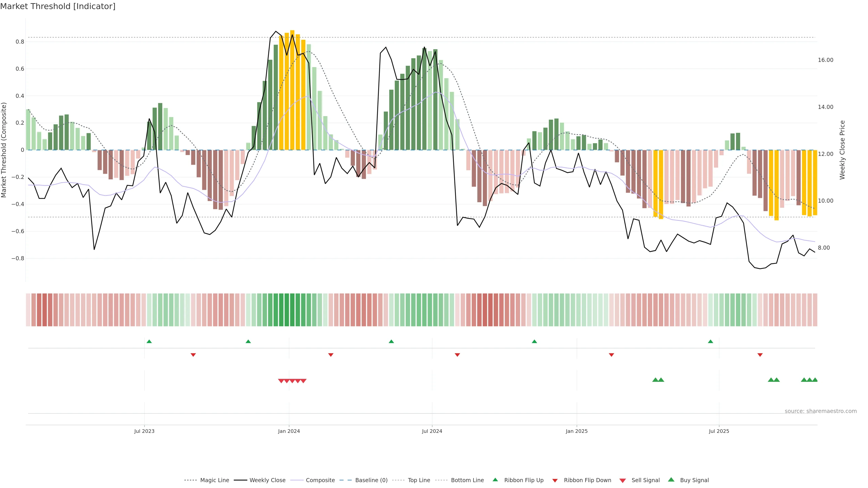Image resolution: width=868 pixels, height=488 pixels.
Task: Toggle the Top Line legend entry
Action: click(x=419, y=480)
